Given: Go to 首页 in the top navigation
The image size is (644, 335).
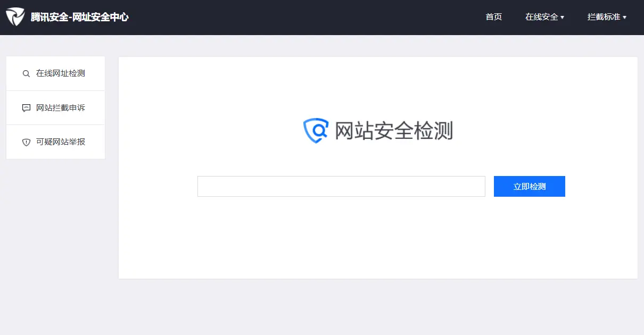Looking at the screenshot, I should [x=493, y=17].
